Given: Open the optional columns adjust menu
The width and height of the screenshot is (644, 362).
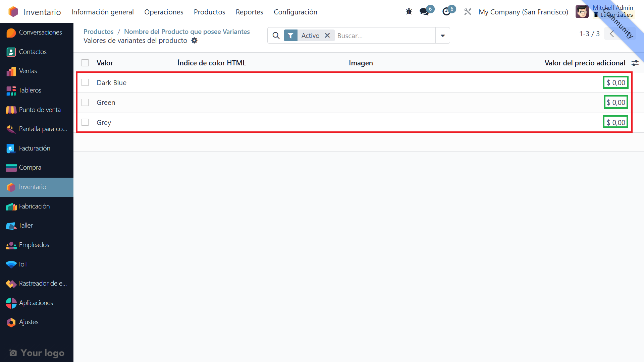Looking at the screenshot, I should pos(635,63).
